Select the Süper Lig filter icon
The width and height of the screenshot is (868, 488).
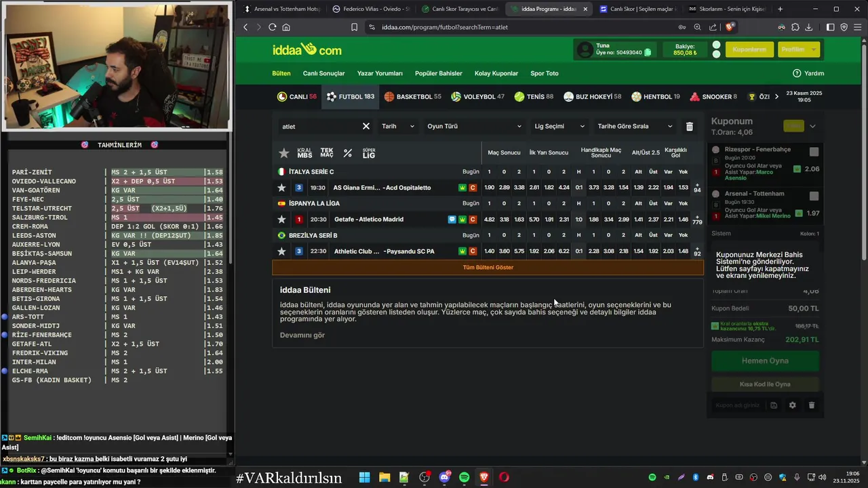click(x=369, y=153)
